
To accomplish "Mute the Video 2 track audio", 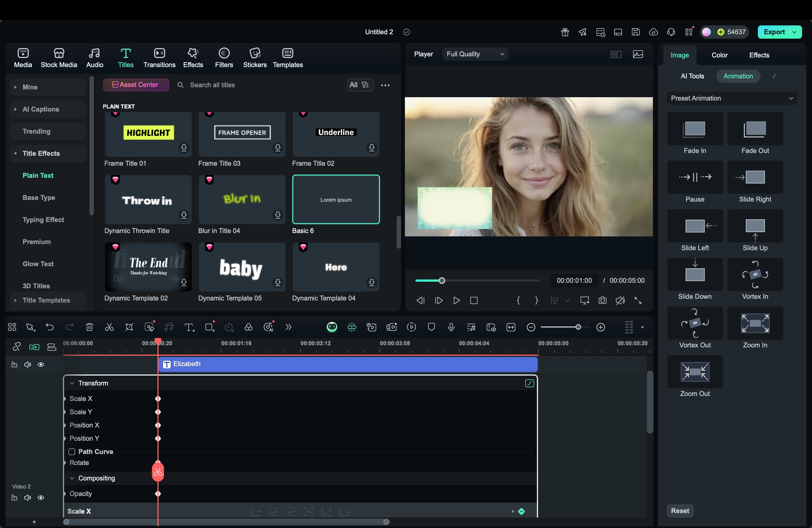I will (x=28, y=498).
